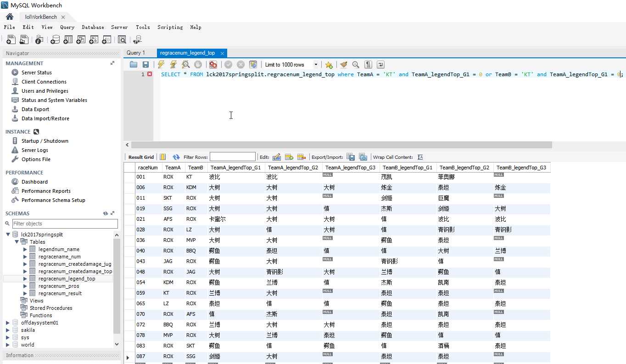Open Server Status in Management

(x=36, y=73)
